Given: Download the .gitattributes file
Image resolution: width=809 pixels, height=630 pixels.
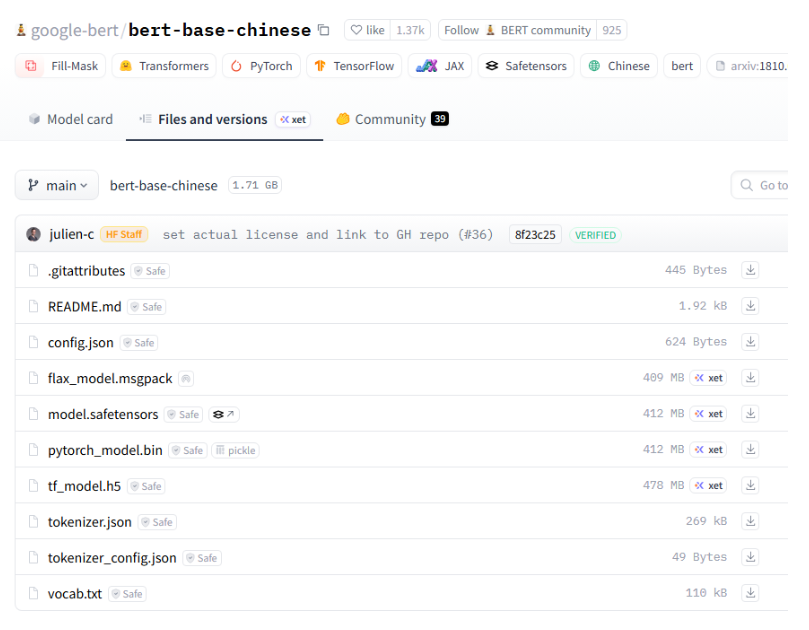Looking at the screenshot, I should tap(750, 270).
